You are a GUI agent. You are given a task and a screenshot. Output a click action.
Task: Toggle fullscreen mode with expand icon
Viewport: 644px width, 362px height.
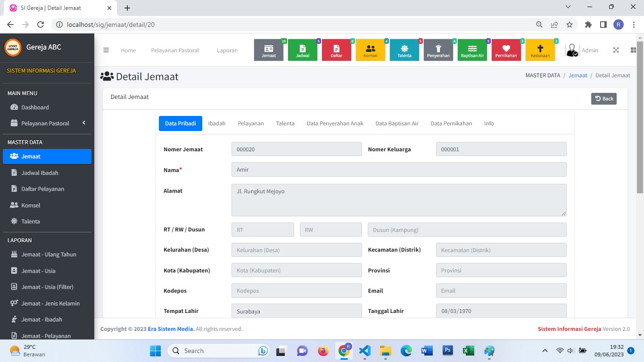point(616,50)
